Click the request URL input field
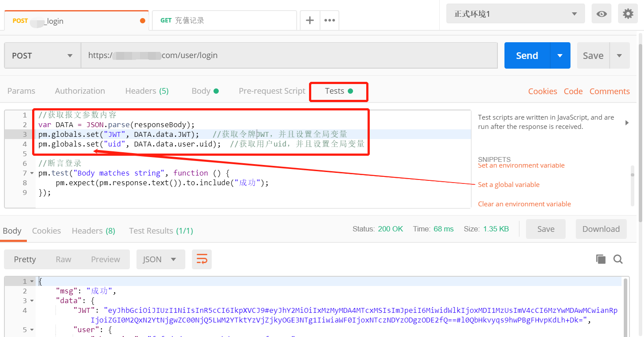Screen dimensions: 644x337 [289, 55]
